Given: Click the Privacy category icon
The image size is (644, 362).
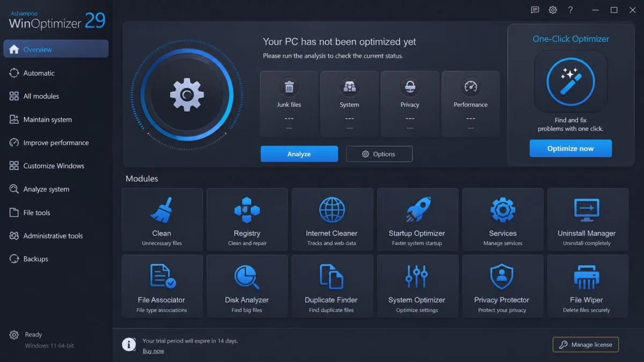Looking at the screenshot, I should tap(410, 87).
